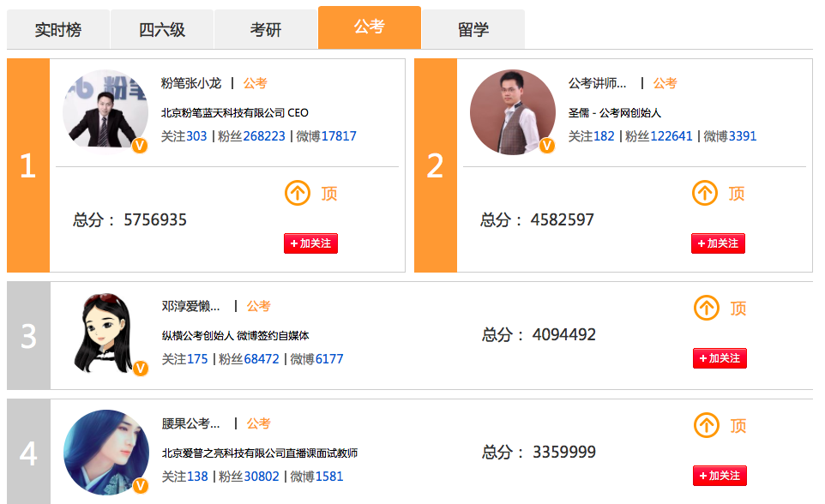Select the 留学 tab
The height and width of the screenshot is (504, 825).
click(473, 30)
